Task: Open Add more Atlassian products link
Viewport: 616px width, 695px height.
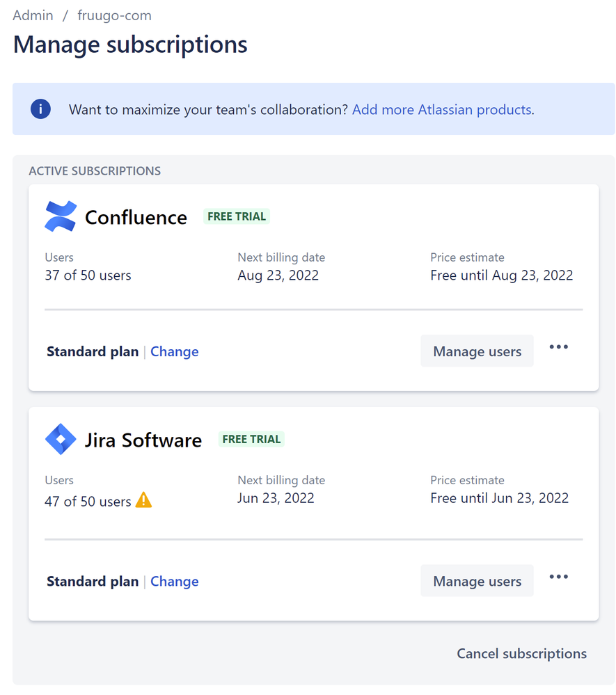Action: (x=442, y=109)
